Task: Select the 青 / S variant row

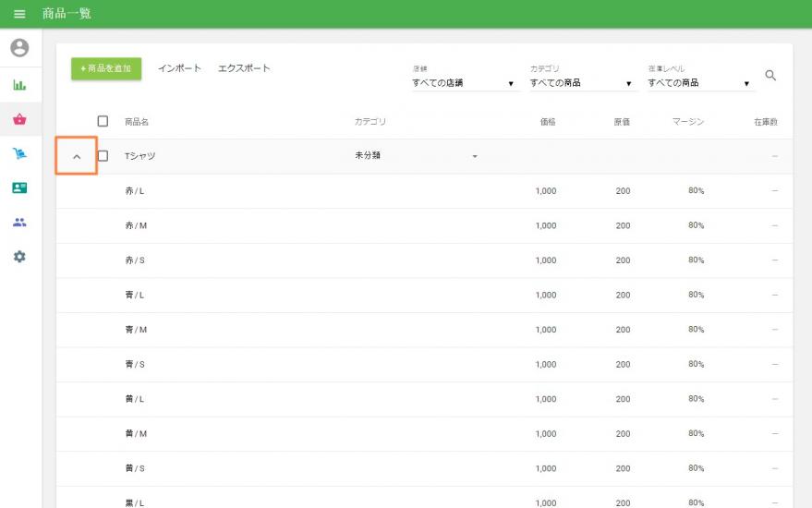Action: point(425,365)
